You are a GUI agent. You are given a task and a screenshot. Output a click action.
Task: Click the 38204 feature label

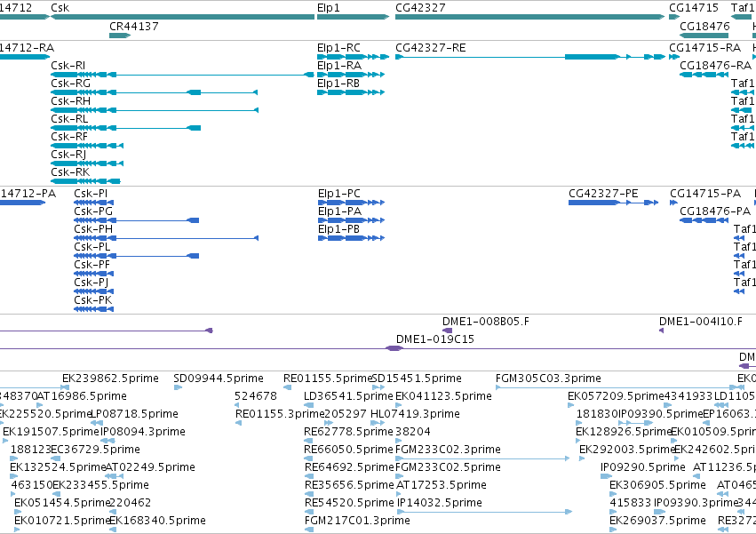(413, 432)
